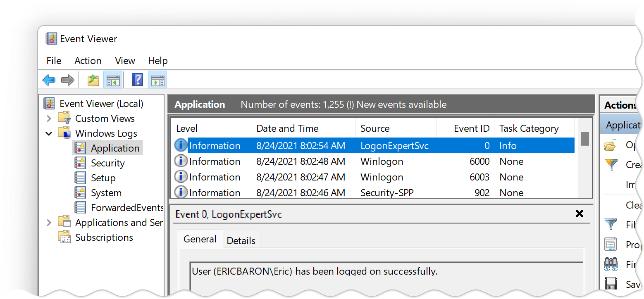The image size is (644, 299).
Task: Open the Action menu
Action: 88,61
